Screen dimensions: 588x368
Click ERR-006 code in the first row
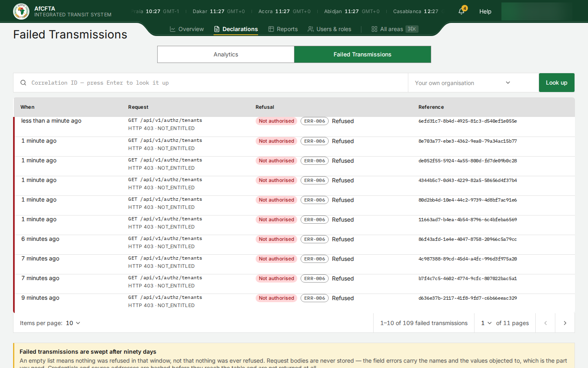(x=314, y=121)
